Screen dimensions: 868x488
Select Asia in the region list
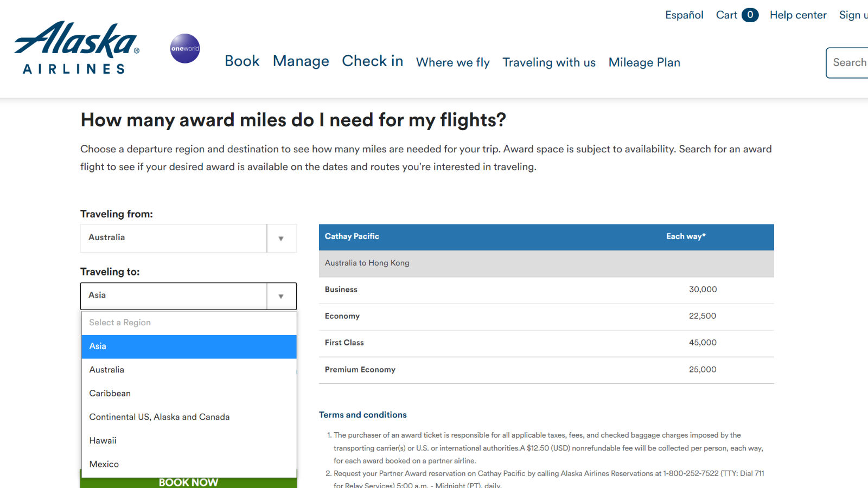pyautogui.click(x=189, y=346)
